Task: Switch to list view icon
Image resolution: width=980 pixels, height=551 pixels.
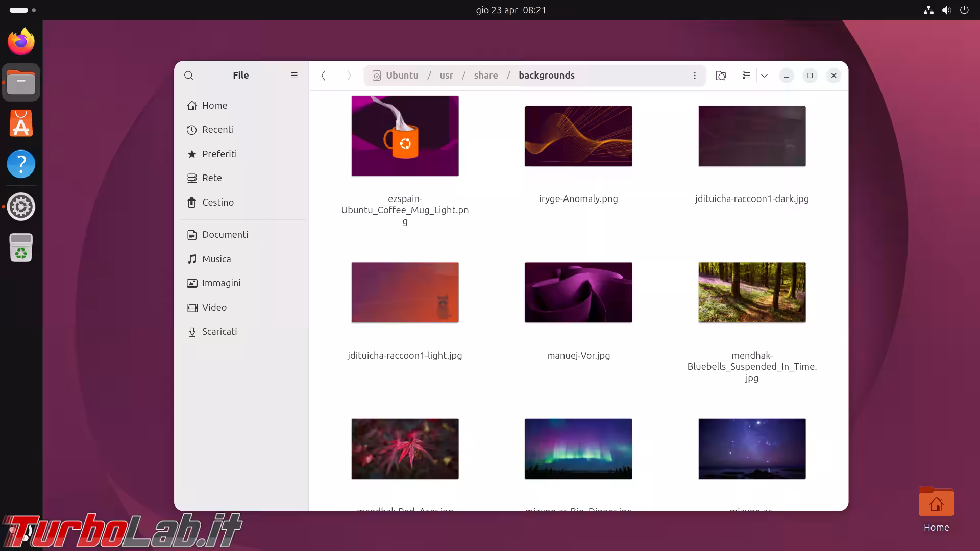Action: click(x=746, y=76)
